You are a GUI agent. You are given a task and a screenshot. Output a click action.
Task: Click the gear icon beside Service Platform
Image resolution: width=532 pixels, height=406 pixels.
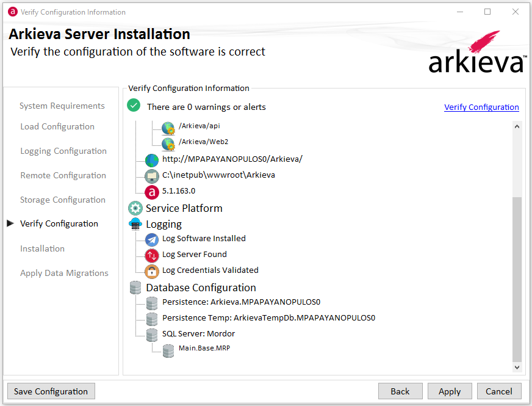135,208
